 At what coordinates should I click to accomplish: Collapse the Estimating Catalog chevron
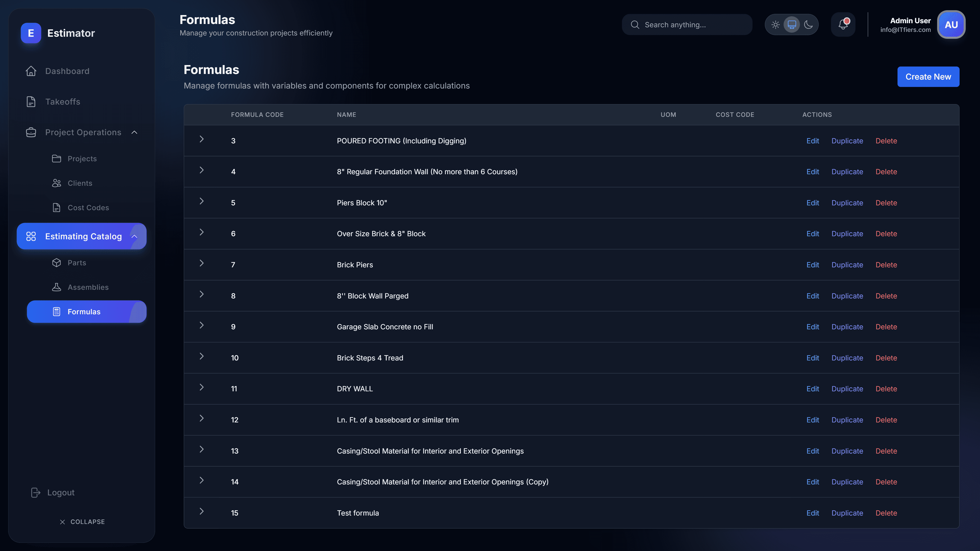click(134, 236)
